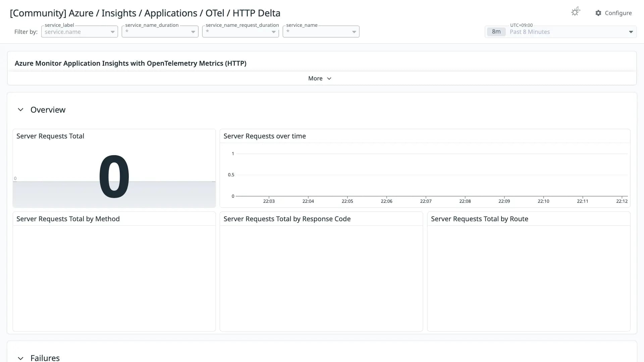Open the service_label filter dropdown
The width and height of the screenshot is (644, 362).
coord(79,32)
